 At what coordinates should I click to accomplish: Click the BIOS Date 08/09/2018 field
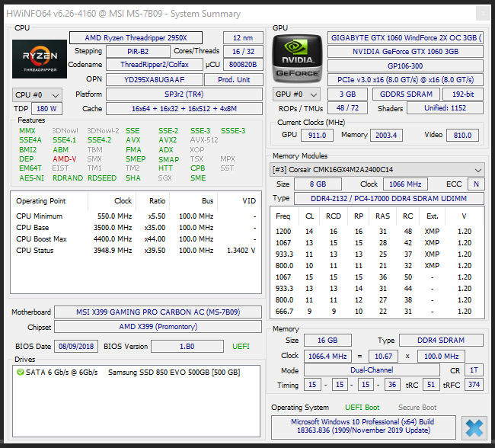76,346
